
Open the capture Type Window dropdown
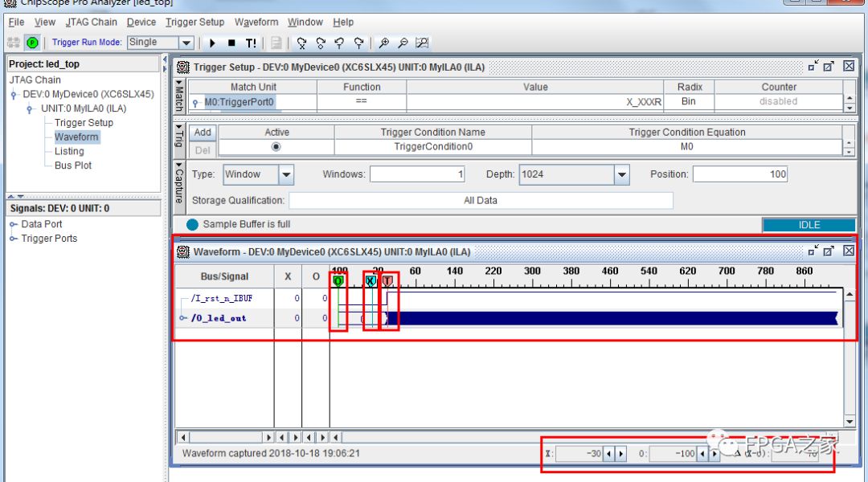(x=286, y=174)
